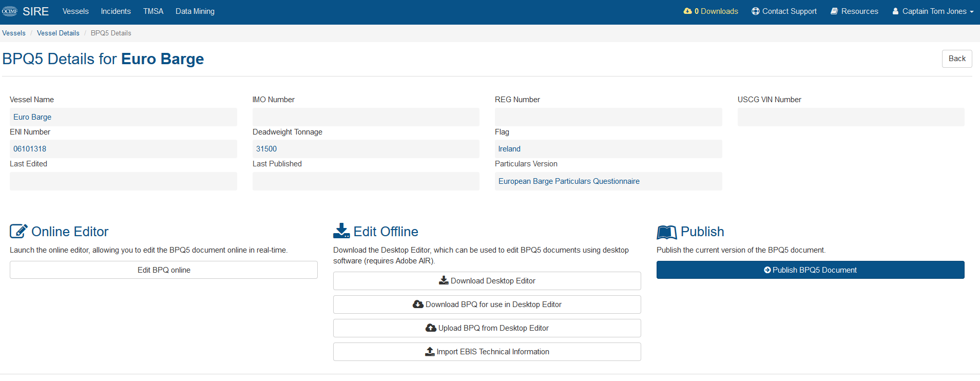Click the empty Last Edited field
980x381 pixels.
(x=123, y=181)
